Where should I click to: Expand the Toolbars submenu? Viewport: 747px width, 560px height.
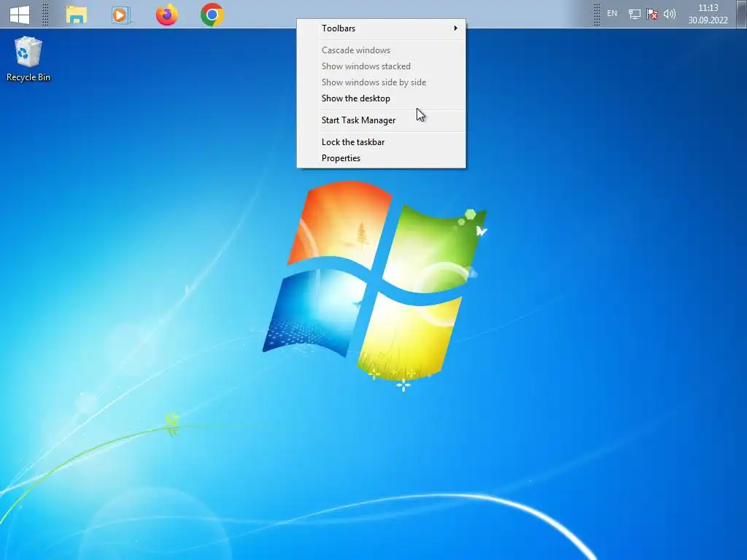click(x=381, y=28)
